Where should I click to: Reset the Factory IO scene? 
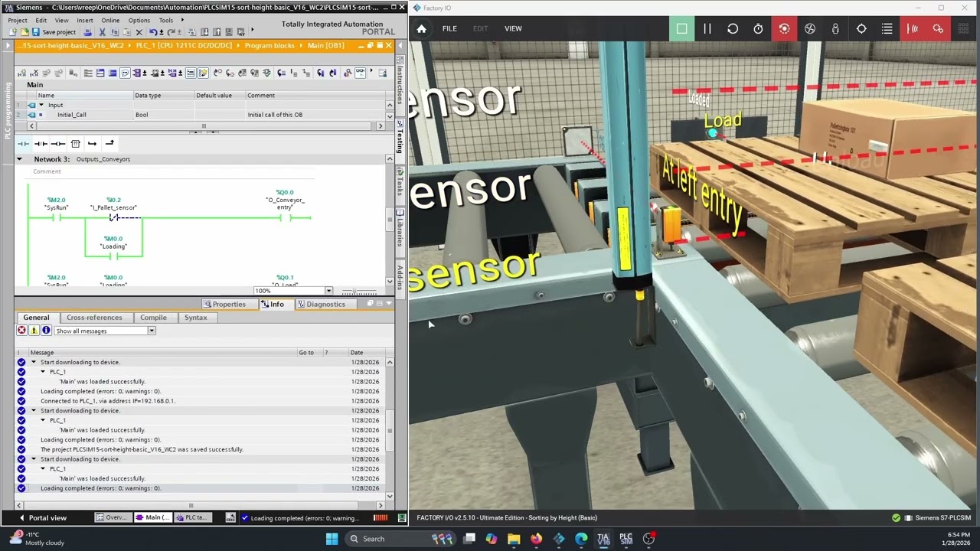click(x=733, y=29)
